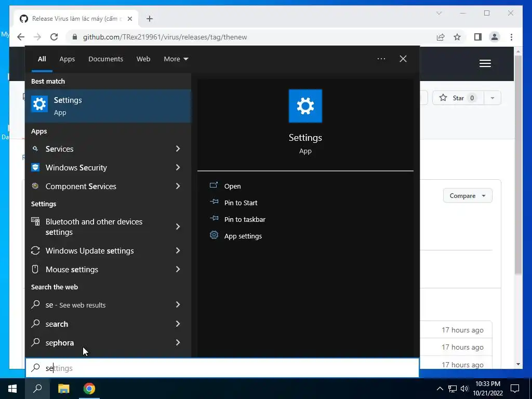The height and width of the screenshot is (399, 532).
Task: Expand the 'se - See web results' arrow
Action: [x=178, y=304]
